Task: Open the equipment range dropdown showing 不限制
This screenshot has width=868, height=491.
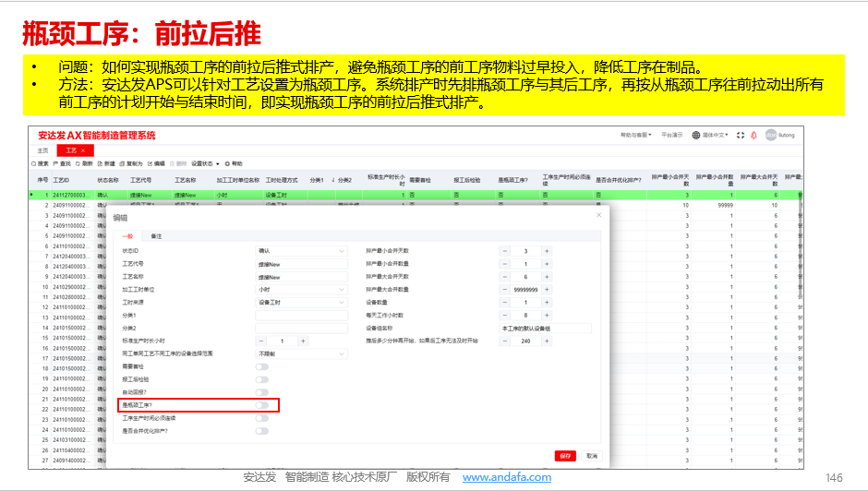Action: click(x=302, y=353)
